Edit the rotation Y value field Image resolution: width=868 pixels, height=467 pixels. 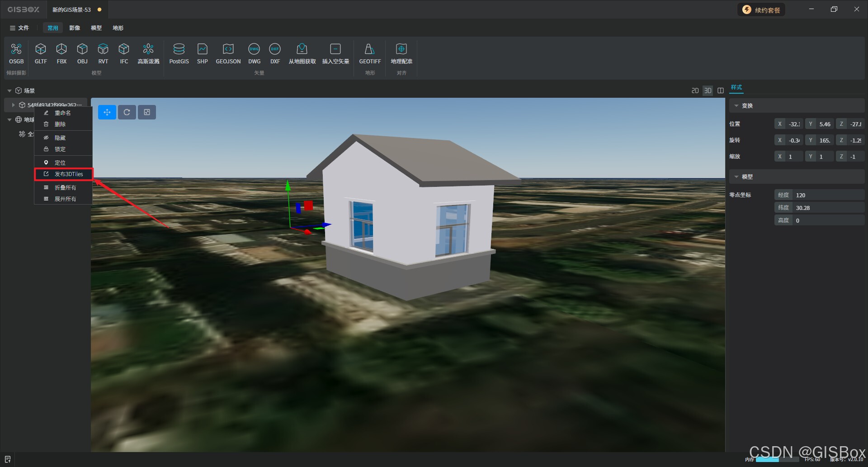(x=825, y=140)
